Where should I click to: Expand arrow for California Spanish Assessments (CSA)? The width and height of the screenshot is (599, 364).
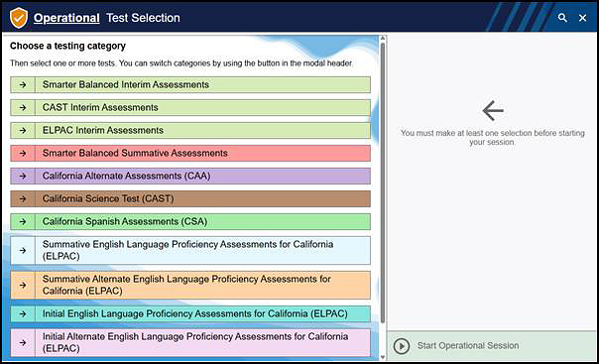coord(23,221)
